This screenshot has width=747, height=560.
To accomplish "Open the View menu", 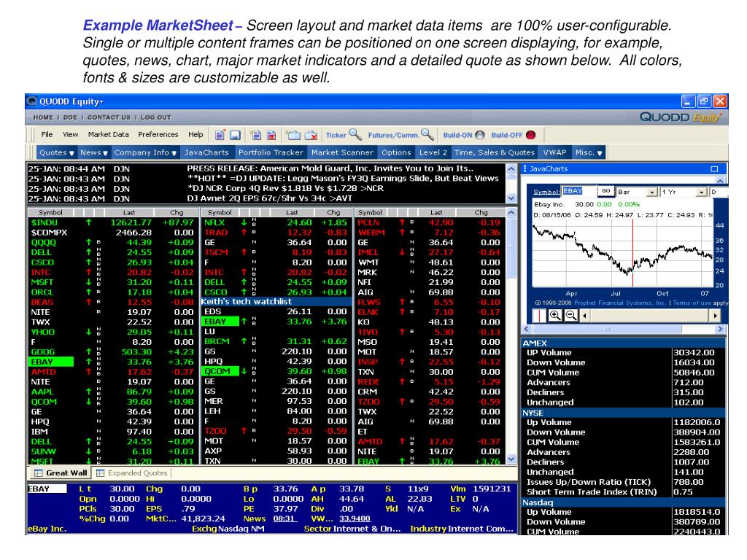I will coord(71,135).
